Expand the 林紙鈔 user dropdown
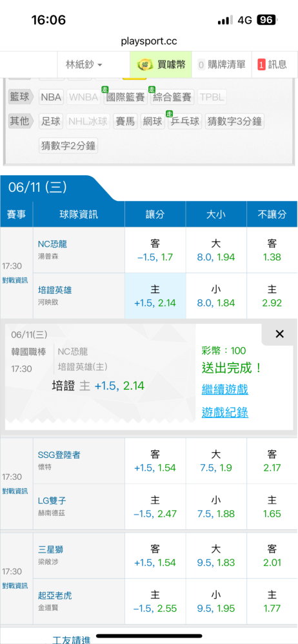 click(84, 64)
